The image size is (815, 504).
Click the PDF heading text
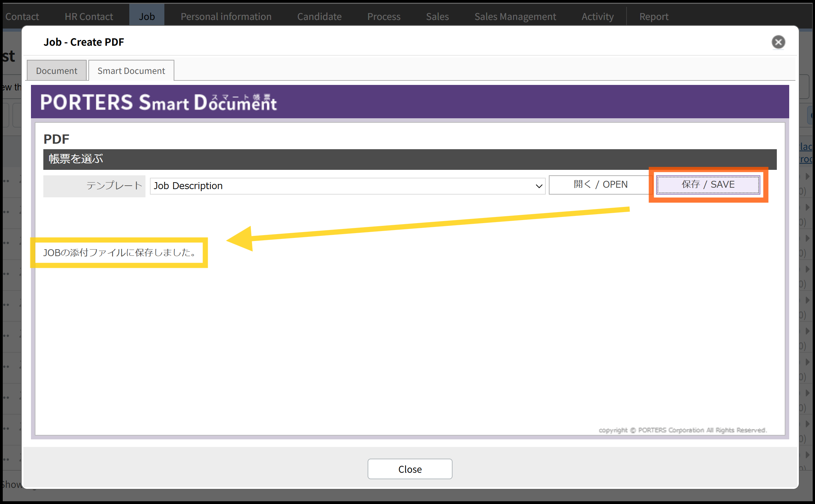56,139
